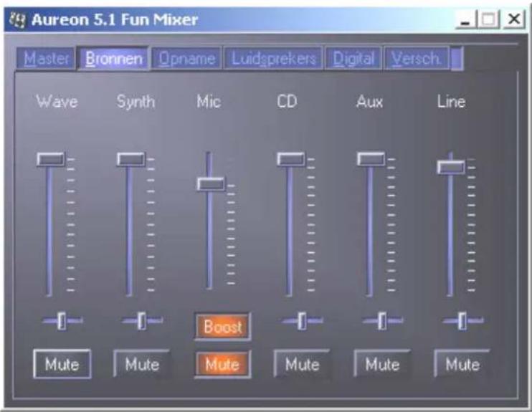Screen dimensions: 532x412
Task: Click the Synth channel label
Action: tap(136, 102)
